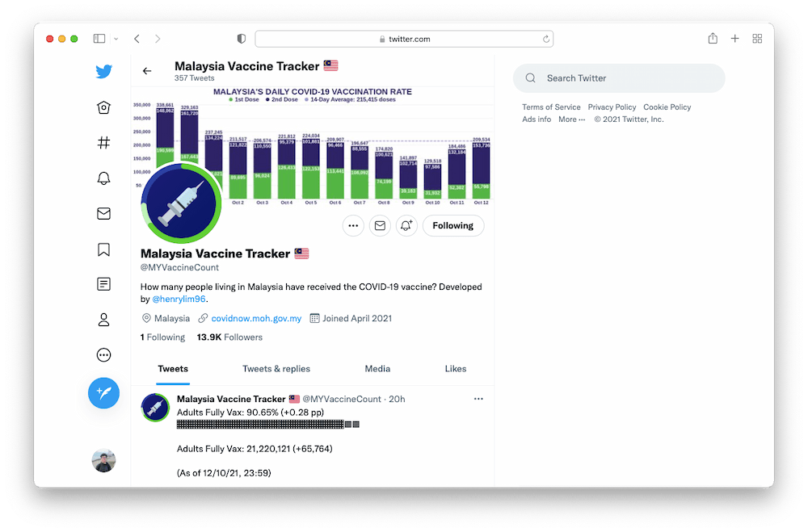
Task: Click the Twitter bird logo
Action: [x=103, y=72]
